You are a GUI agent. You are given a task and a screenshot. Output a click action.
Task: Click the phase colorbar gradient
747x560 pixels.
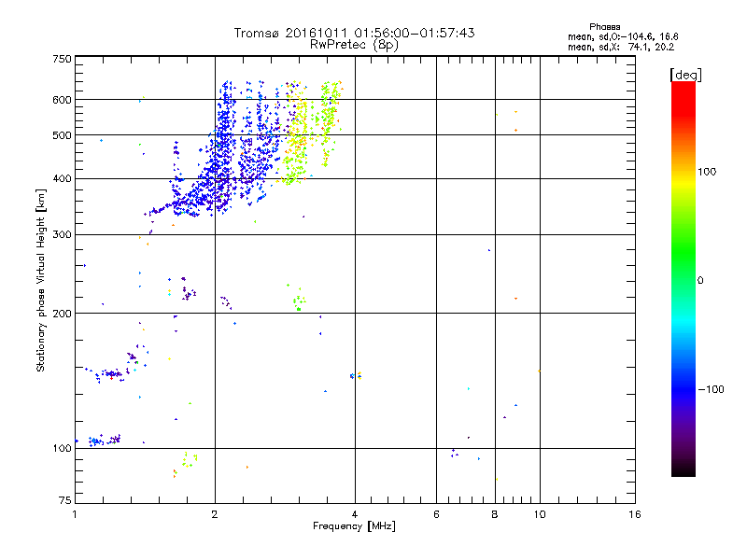click(684, 278)
